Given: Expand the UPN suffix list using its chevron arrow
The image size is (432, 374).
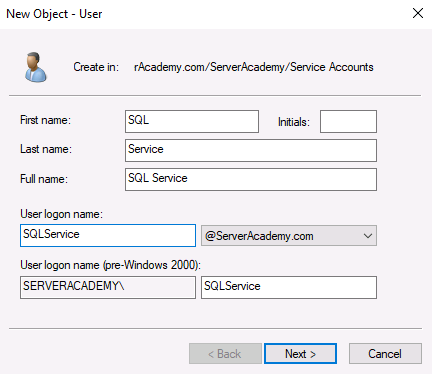Looking at the screenshot, I should click(368, 236).
